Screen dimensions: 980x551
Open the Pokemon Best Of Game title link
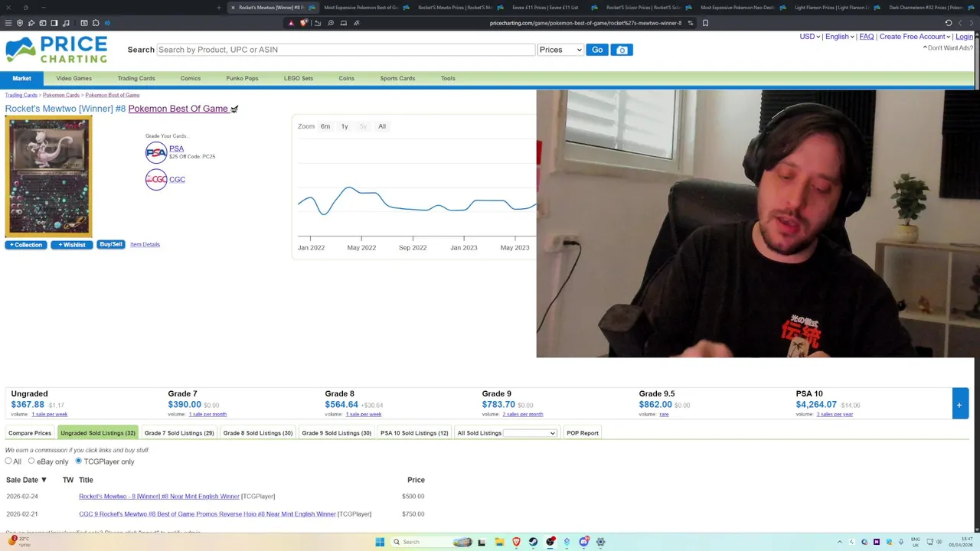click(x=178, y=109)
